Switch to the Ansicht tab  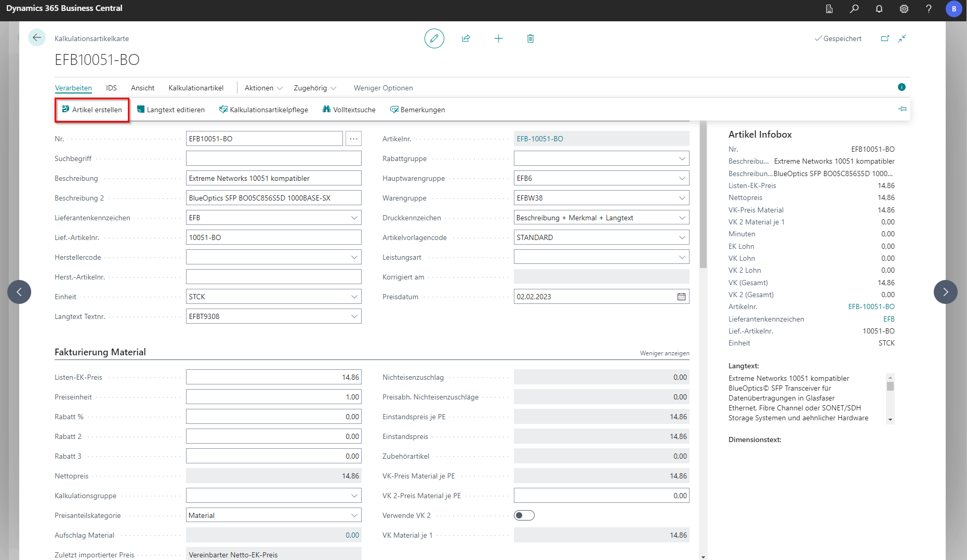pos(142,88)
